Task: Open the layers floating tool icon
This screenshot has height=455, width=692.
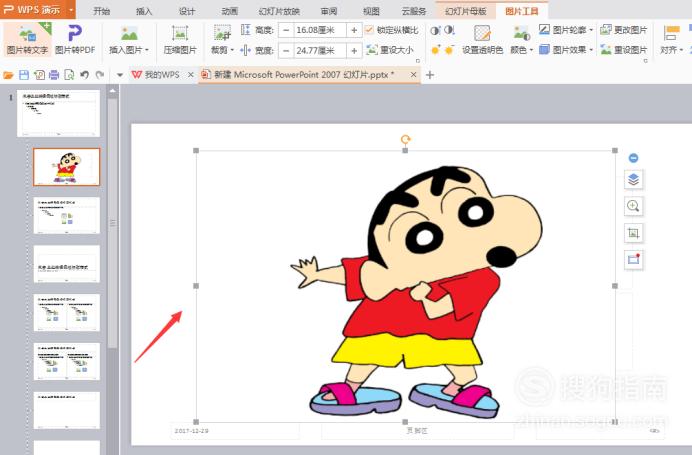Action: coord(633,180)
